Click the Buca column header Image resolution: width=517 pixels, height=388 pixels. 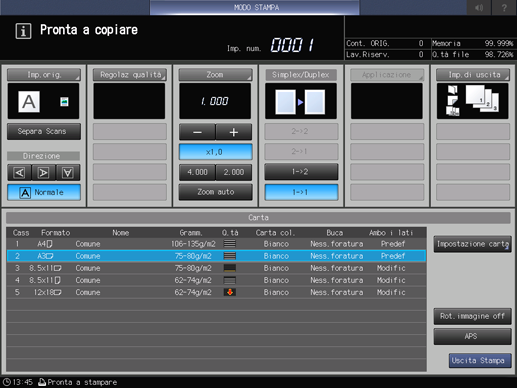click(x=335, y=233)
